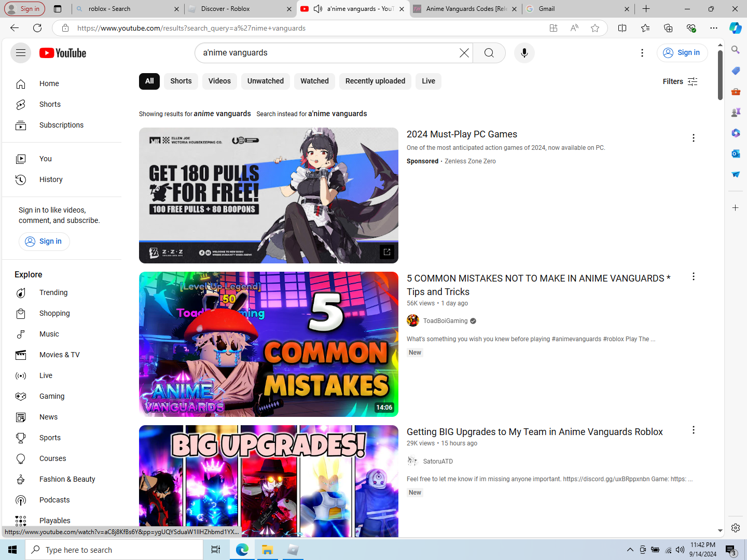The image size is (747, 560).
Task: Open Getting BIG Upgrades video title
Action: pos(535,432)
